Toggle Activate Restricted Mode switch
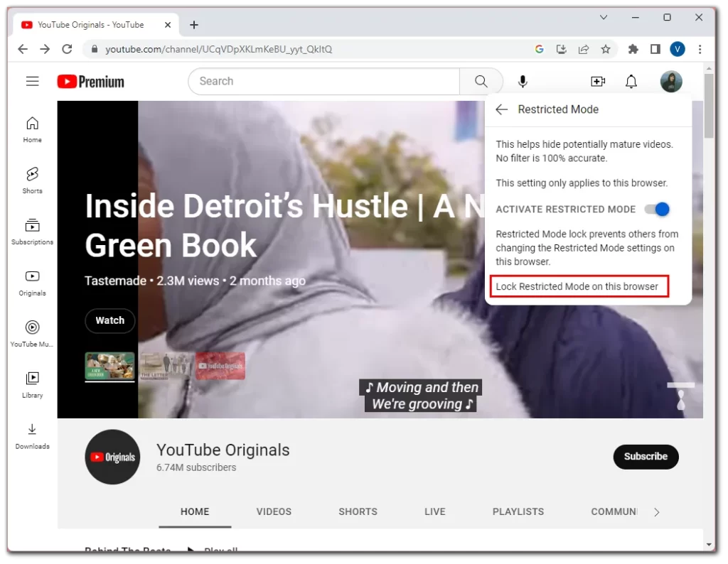This screenshot has height=564, width=728. (x=656, y=209)
